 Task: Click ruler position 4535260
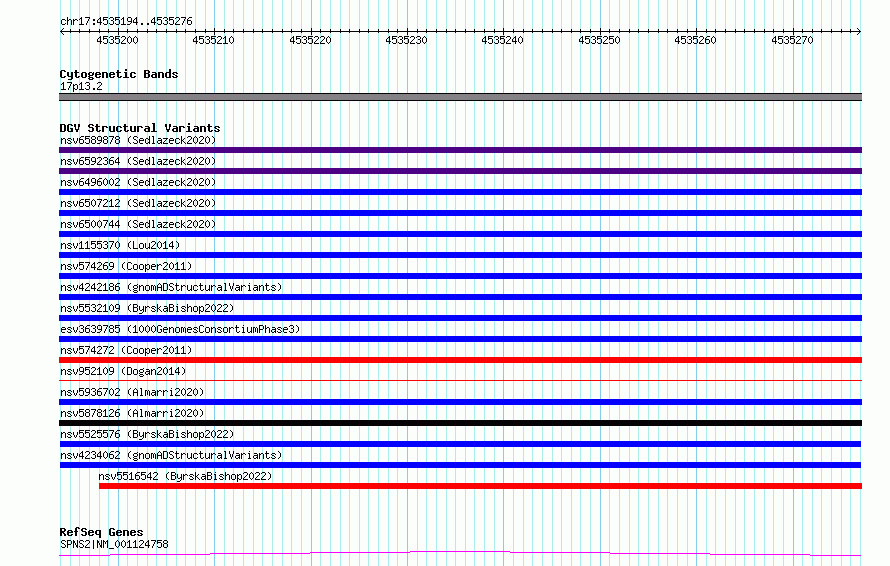tap(695, 40)
